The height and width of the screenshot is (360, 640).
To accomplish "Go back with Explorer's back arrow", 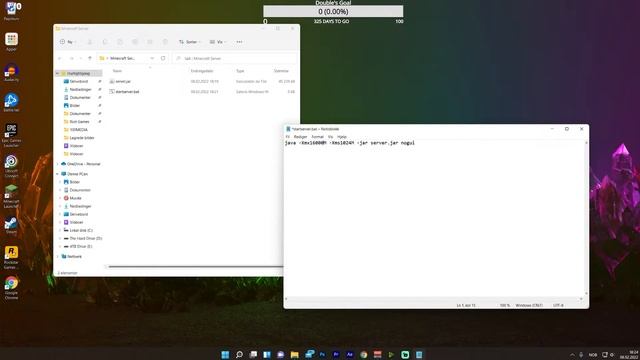I will coord(60,58).
